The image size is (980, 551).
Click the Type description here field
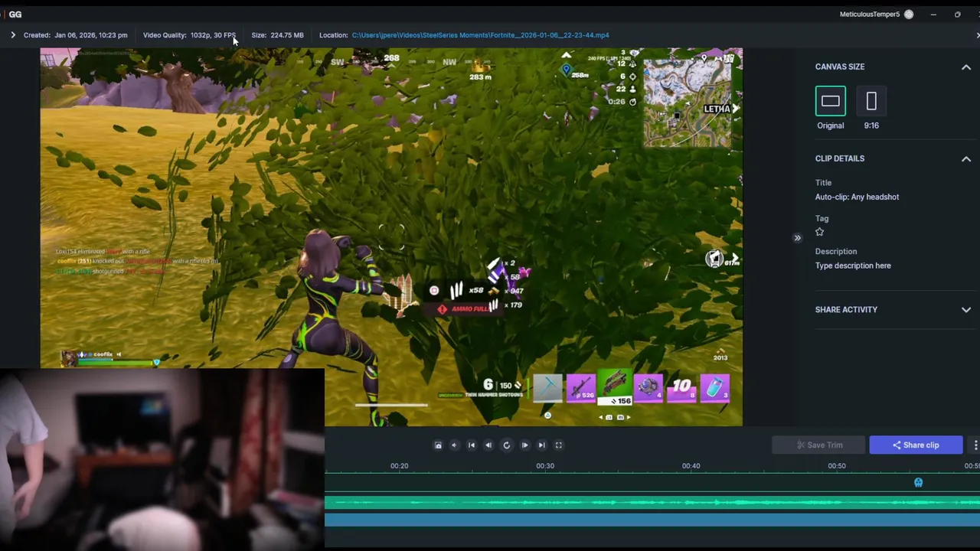(853, 266)
